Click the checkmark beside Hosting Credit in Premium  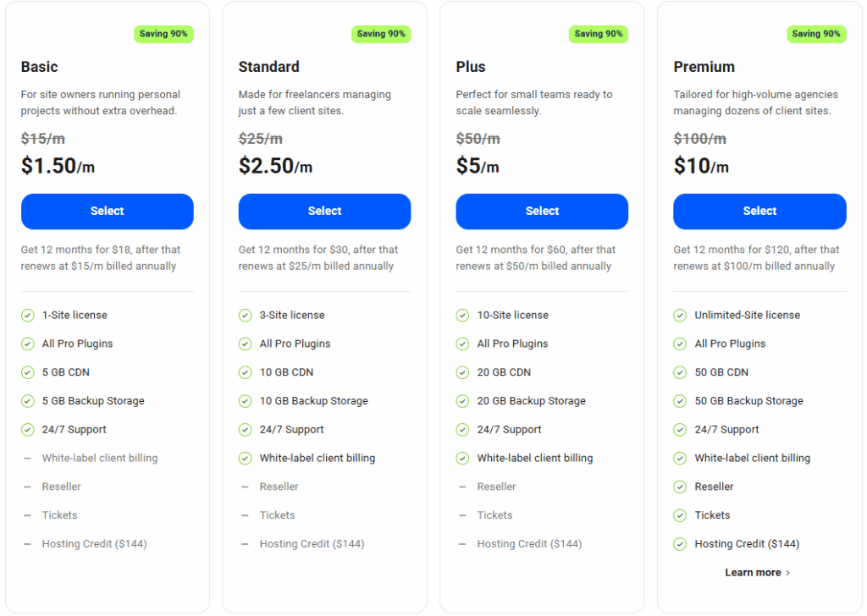(680, 544)
